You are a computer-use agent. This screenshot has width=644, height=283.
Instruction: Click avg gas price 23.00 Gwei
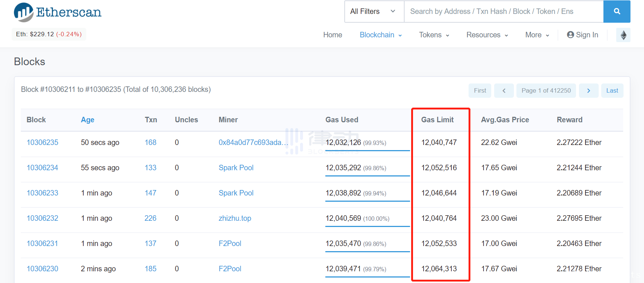(499, 218)
